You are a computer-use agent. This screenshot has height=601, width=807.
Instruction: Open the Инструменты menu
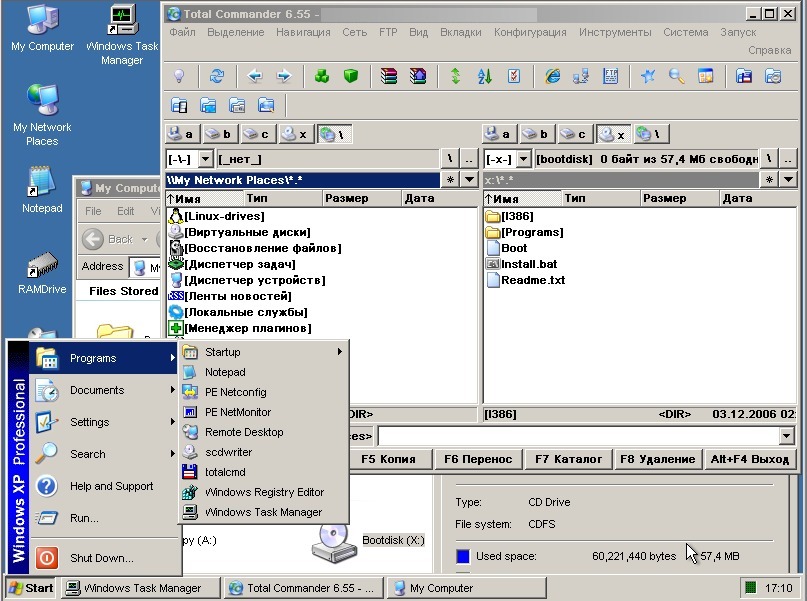(615, 32)
